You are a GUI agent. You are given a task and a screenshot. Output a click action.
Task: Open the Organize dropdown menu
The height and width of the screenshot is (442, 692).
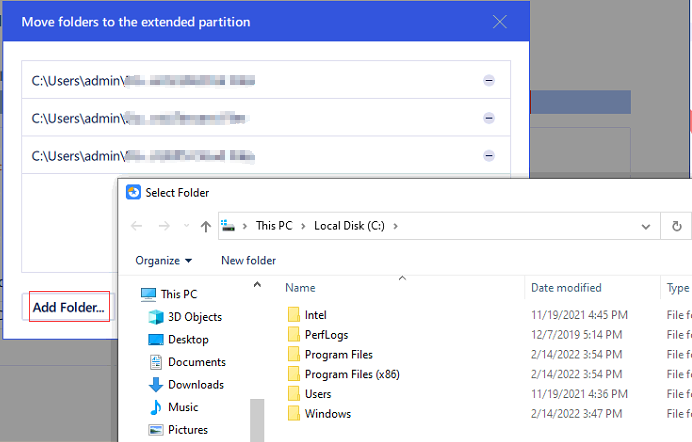[x=164, y=261]
